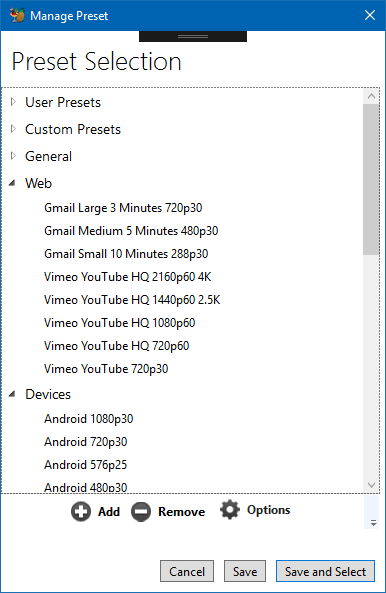This screenshot has width=386, height=593.
Task: Collapse the Devices group
Action: point(12,394)
